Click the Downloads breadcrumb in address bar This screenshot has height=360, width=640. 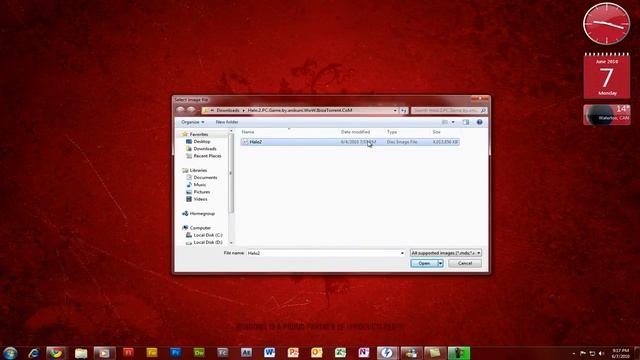coord(228,110)
